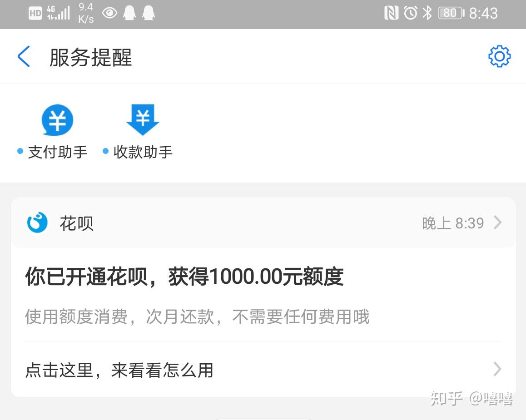The image size is (526, 420).
Task: Tap the 服务提醒 page title
Action: pyautogui.click(x=90, y=57)
